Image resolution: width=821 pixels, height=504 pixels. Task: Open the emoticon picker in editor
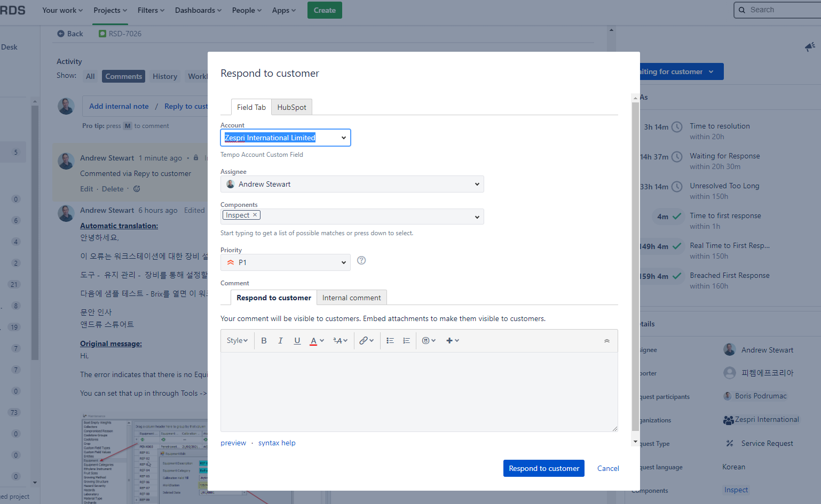[x=429, y=341]
